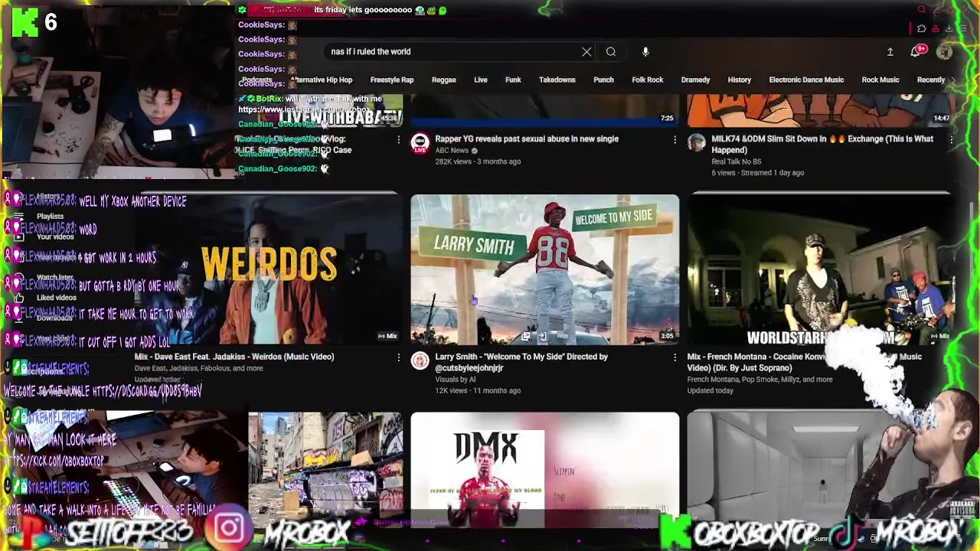Play the WEIRDOS mix thumbnail

point(268,269)
